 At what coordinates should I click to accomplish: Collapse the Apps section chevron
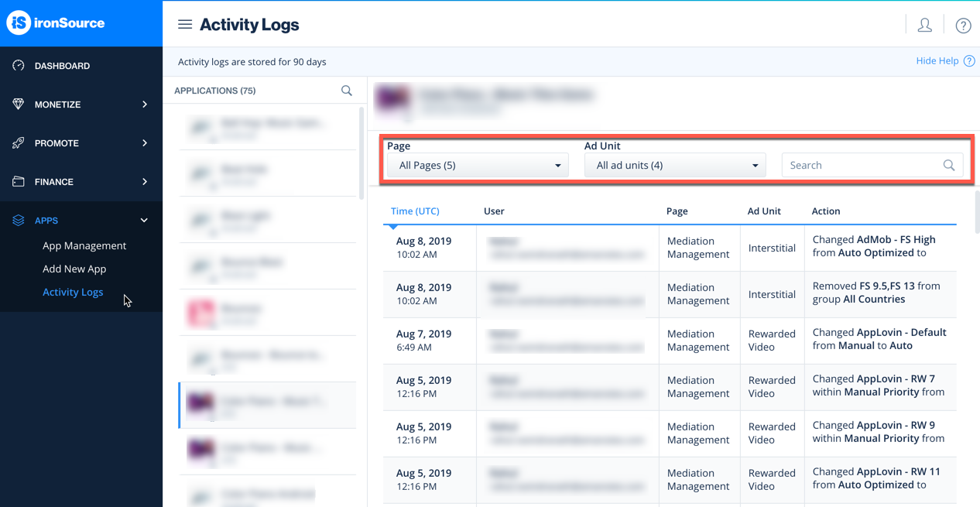click(x=143, y=220)
